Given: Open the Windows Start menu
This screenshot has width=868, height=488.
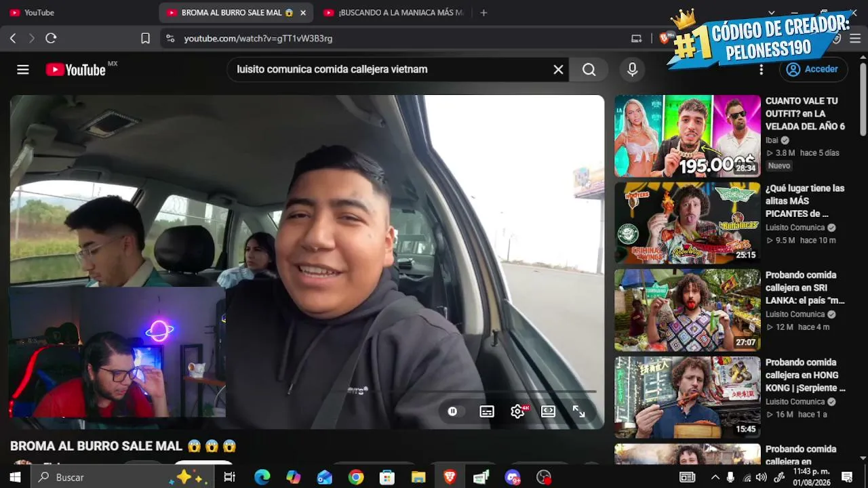Looking at the screenshot, I should [x=15, y=477].
